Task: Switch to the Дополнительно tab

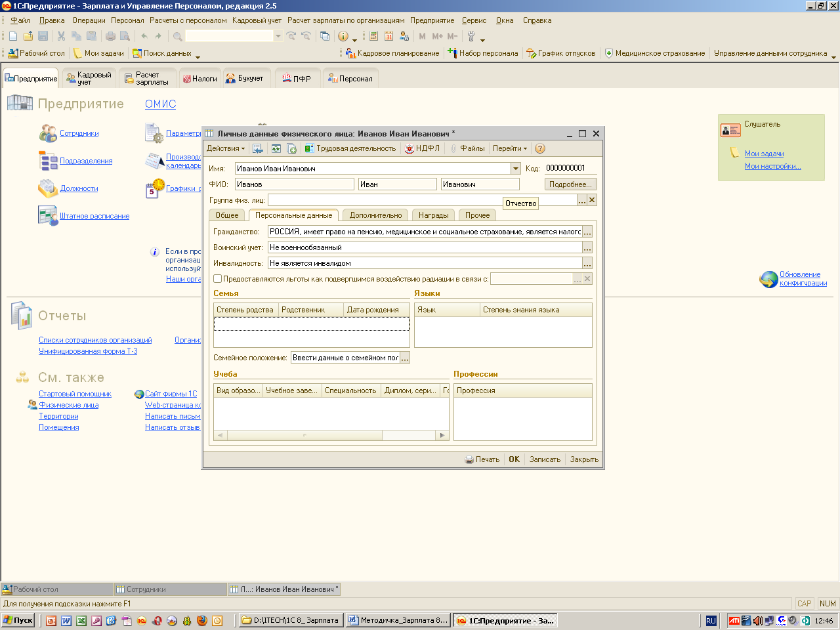Action: [375, 215]
